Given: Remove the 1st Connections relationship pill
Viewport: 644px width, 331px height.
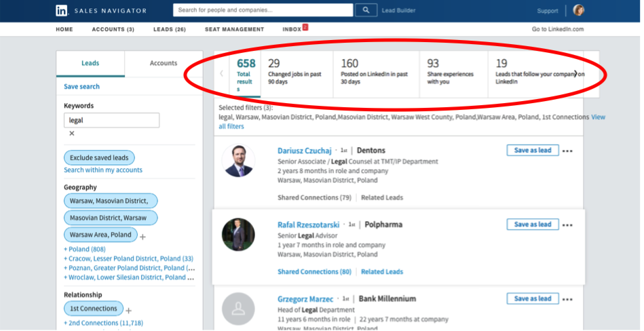Looking at the screenshot, I should [93, 309].
